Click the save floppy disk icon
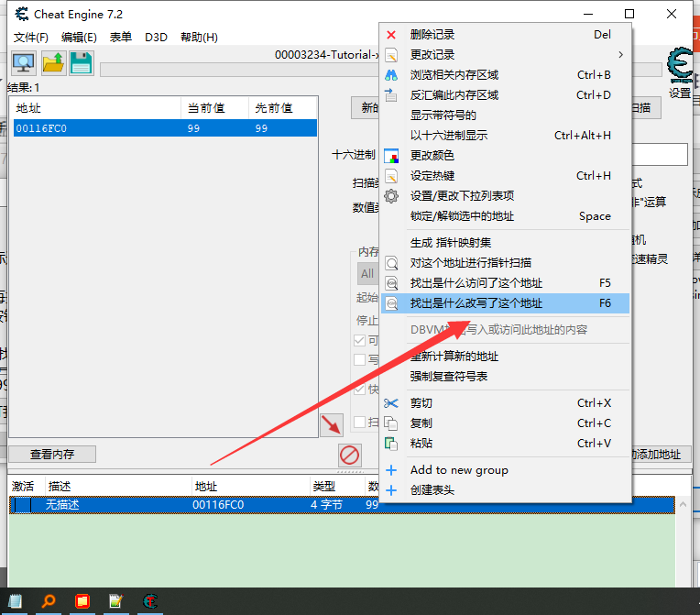700x615 pixels. pos(82,63)
